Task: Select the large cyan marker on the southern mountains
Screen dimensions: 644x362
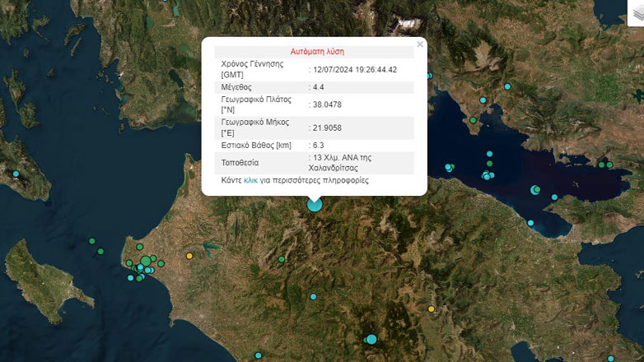Action: [371, 340]
